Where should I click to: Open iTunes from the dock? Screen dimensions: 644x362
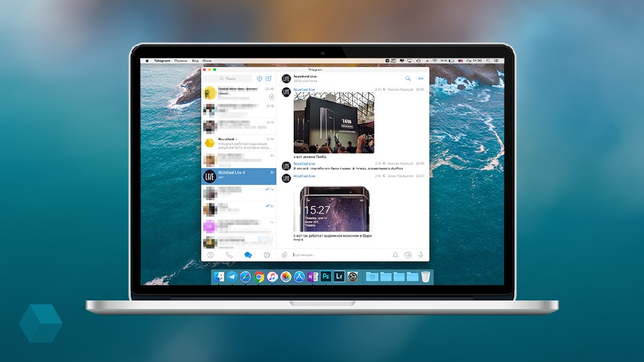point(272,277)
